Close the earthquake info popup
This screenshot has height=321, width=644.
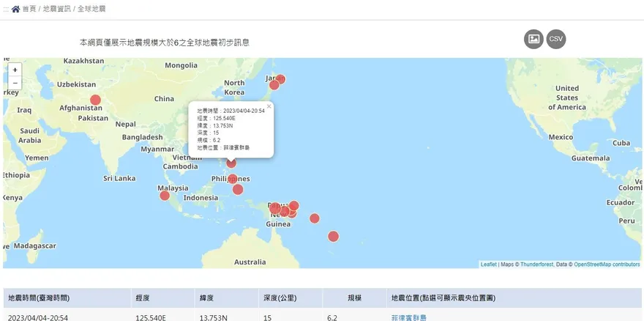(x=269, y=106)
